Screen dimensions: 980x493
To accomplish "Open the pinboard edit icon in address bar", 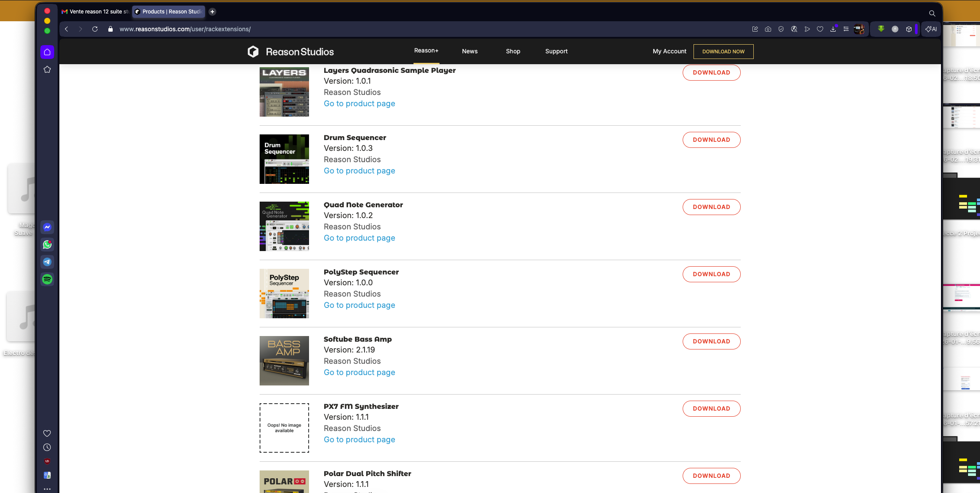I will (755, 29).
